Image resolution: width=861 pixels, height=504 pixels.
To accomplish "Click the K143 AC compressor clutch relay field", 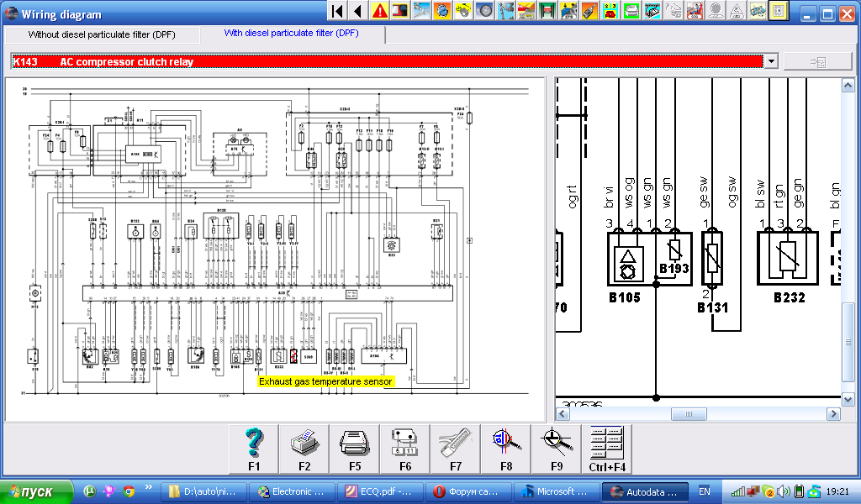I will [x=387, y=61].
